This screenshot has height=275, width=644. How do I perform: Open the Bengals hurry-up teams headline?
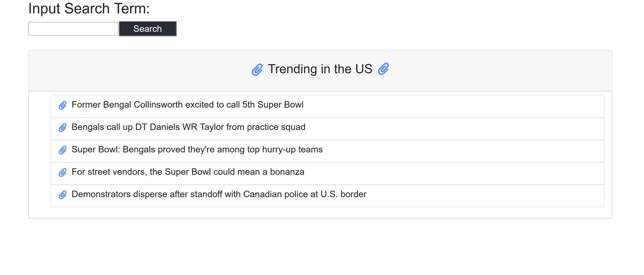pyautogui.click(x=197, y=149)
